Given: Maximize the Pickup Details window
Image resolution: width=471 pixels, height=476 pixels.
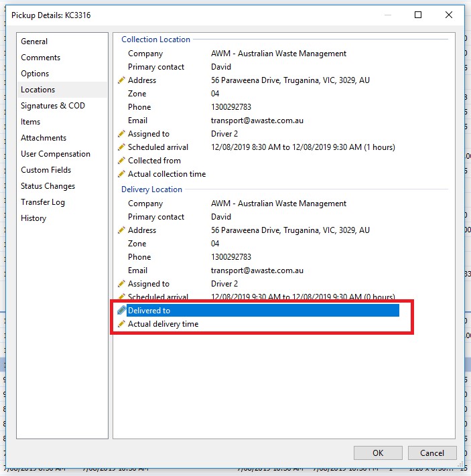Looking at the screenshot, I should tap(418, 15).
